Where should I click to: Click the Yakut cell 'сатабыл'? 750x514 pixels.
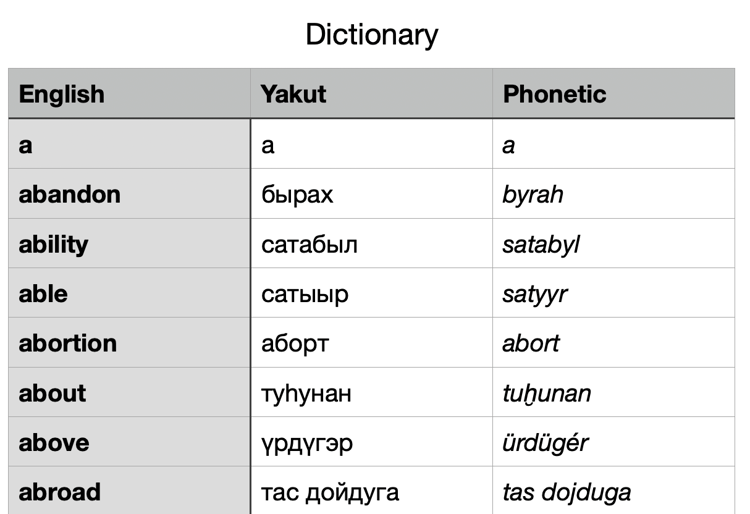[x=309, y=244]
